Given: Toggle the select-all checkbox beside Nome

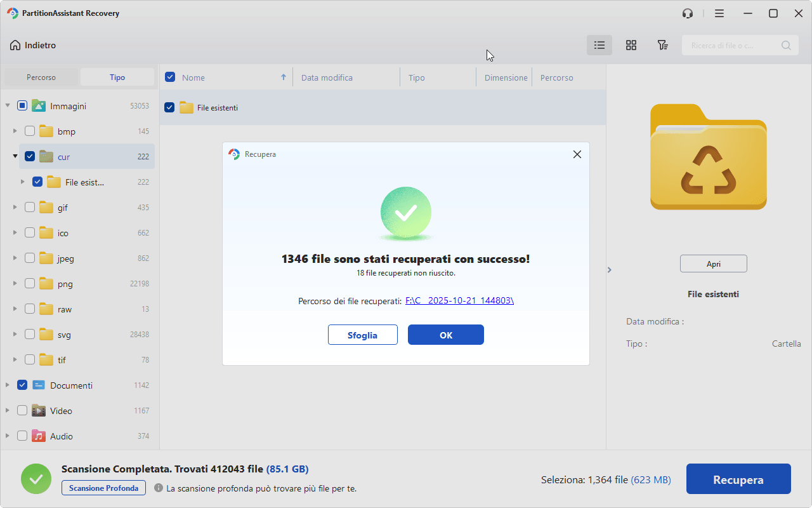Looking at the screenshot, I should point(170,77).
